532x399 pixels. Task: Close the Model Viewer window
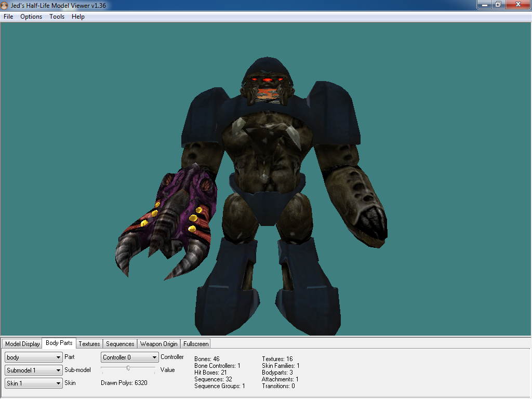[x=518, y=5]
